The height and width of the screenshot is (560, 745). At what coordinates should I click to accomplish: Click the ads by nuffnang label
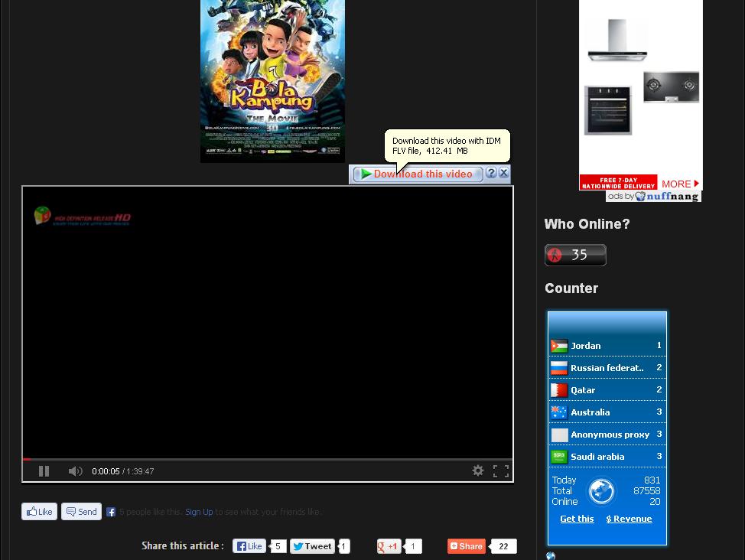click(653, 196)
